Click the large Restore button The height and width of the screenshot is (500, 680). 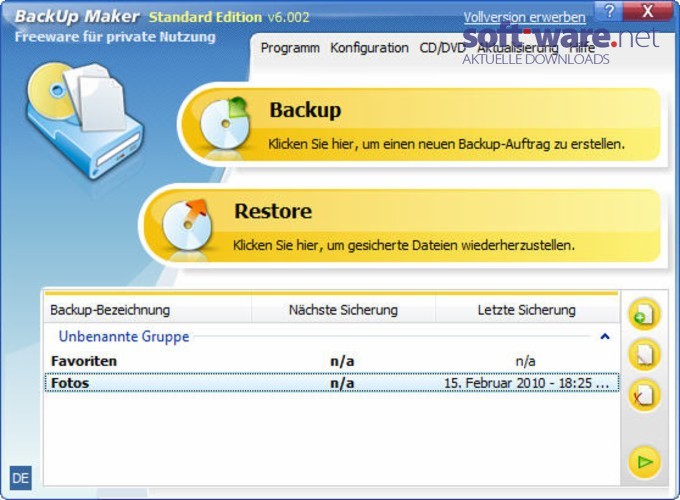click(402, 225)
